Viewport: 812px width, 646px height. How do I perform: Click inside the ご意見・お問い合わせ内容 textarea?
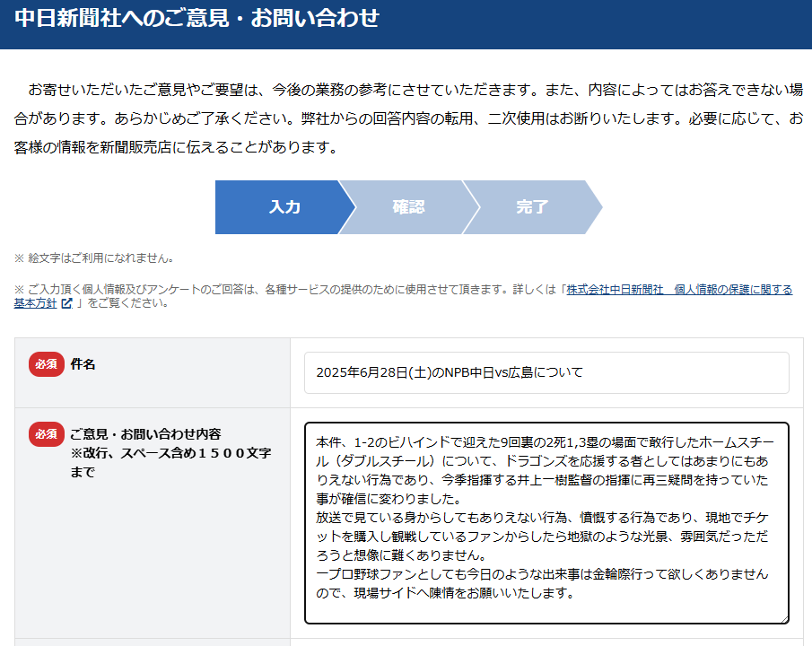click(x=546, y=523)
